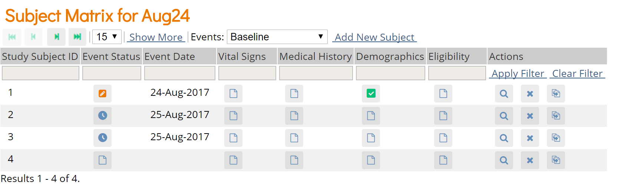Open the Eligibility form for subject 3
The image size is (644, 192).
443,138
